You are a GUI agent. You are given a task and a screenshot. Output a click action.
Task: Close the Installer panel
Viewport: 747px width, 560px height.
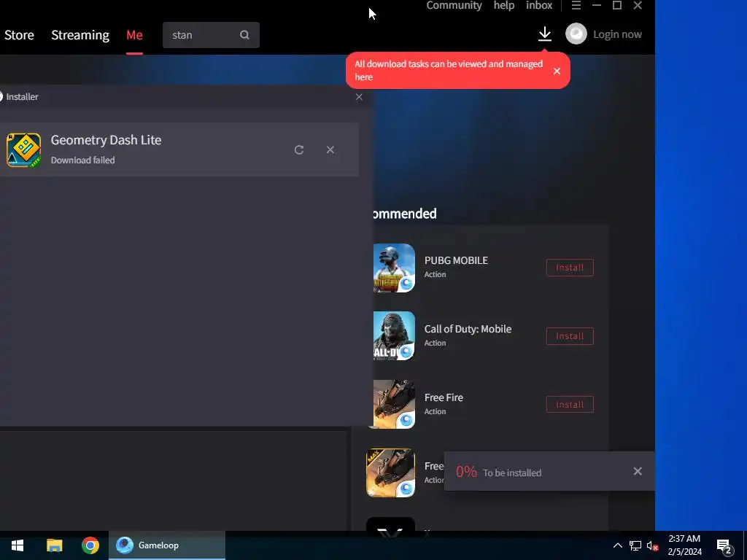pyautogui.click(x=359, y=97)
